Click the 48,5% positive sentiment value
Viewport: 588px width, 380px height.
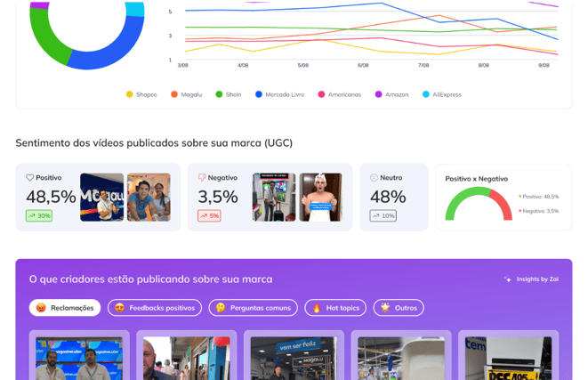51,197
